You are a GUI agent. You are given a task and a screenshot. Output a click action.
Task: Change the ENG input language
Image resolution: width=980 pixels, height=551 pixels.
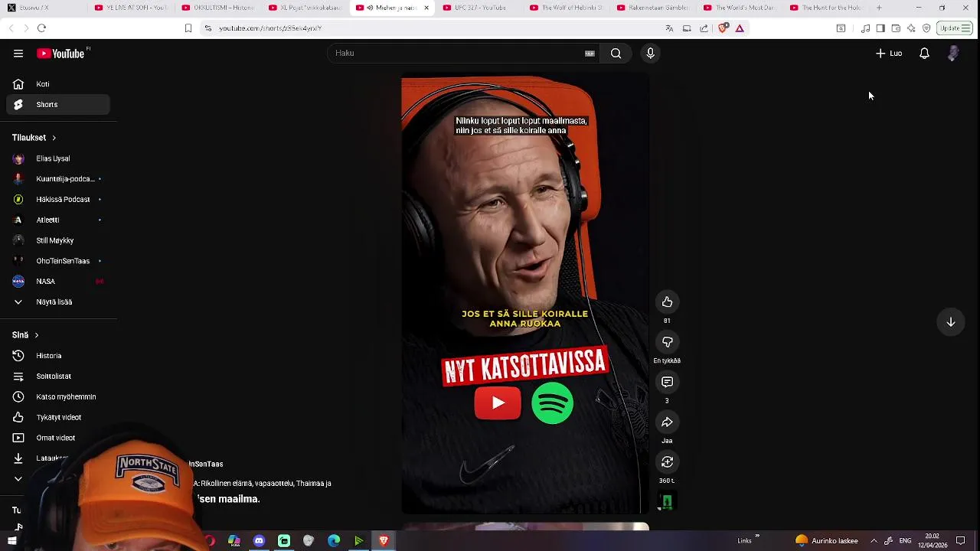905,541
